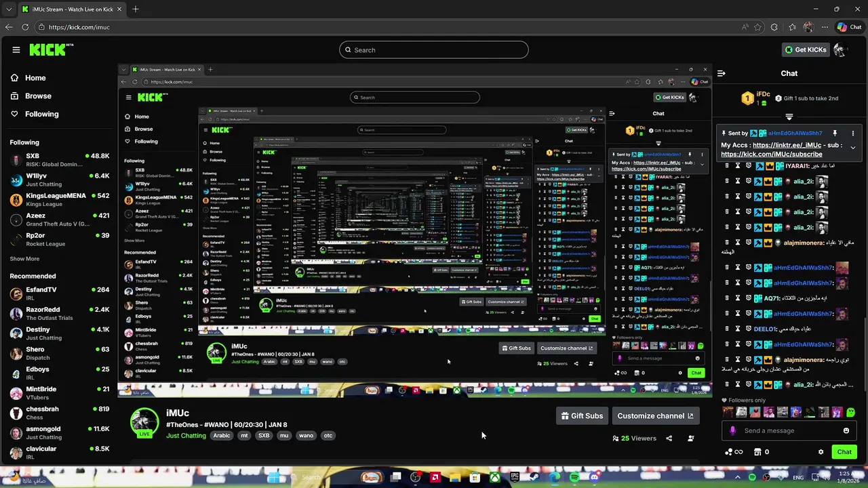Image resolution: width=868 pixels, height=488 pixels.
Task: Unpin the pinned chat message via the pin icon at the end of the Sent by line
Action: [835, 134]
